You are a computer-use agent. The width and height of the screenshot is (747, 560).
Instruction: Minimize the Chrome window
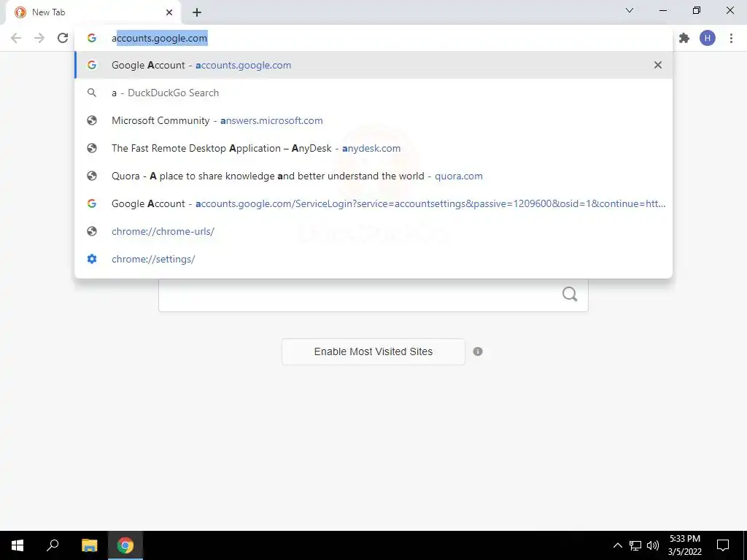(x=663, y=10)
